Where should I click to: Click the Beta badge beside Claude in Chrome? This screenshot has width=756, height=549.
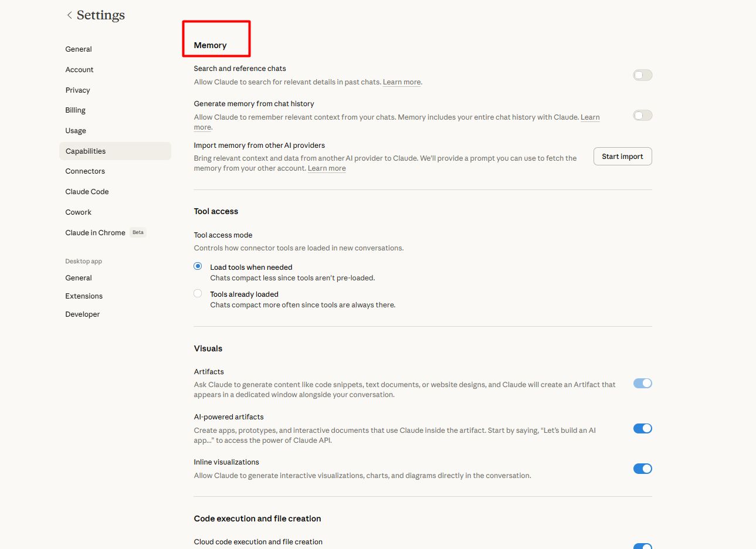click(138, 232)
